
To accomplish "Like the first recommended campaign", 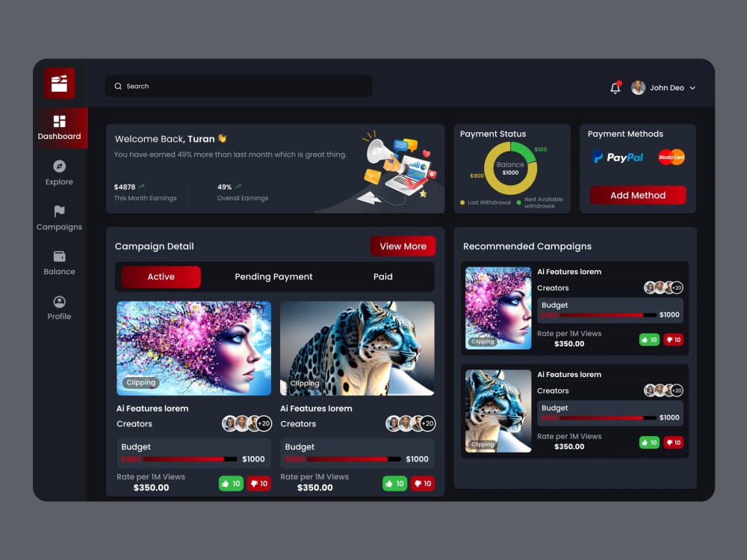I will coord(649,340).
